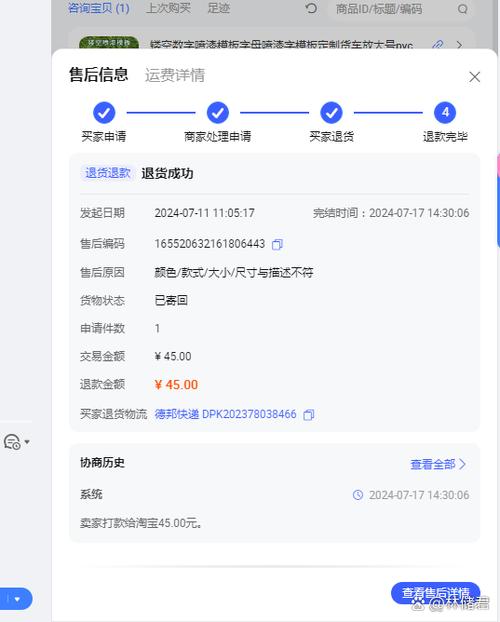
Task: Expand product card chevron arrow
Action: [x=460, y=44]
